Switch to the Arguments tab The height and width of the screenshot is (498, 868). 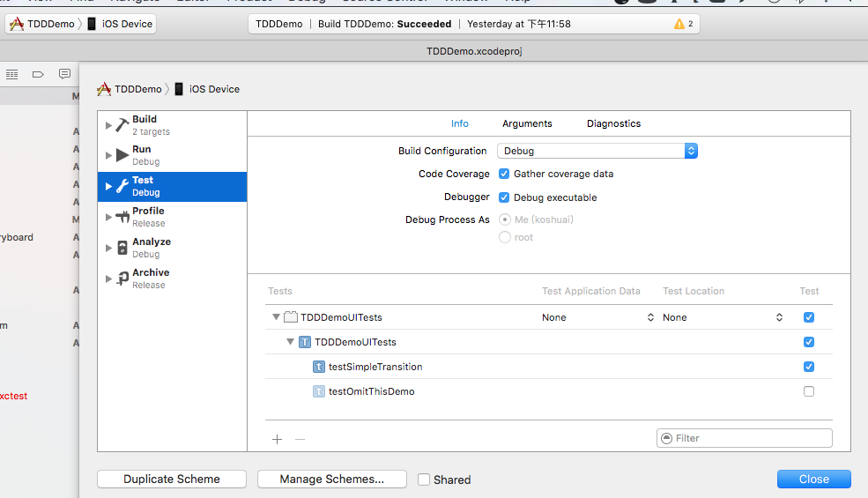tap(527, 123)
